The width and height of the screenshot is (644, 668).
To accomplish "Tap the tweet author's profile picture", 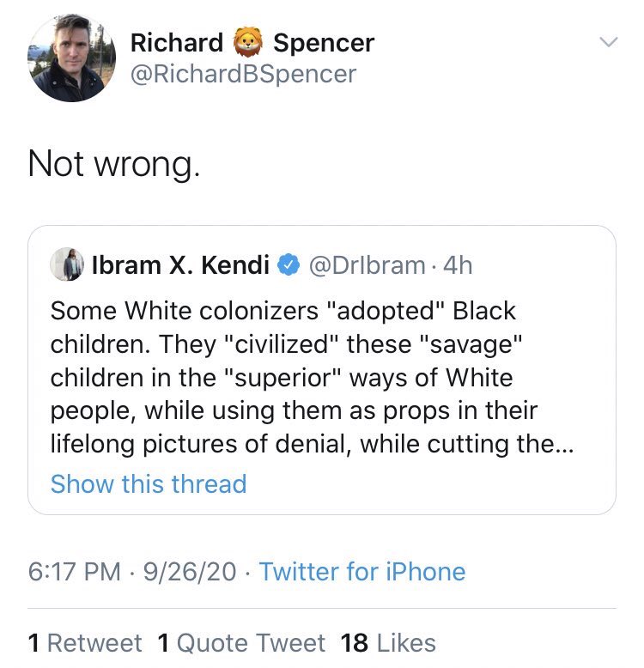I will [67, 58].
